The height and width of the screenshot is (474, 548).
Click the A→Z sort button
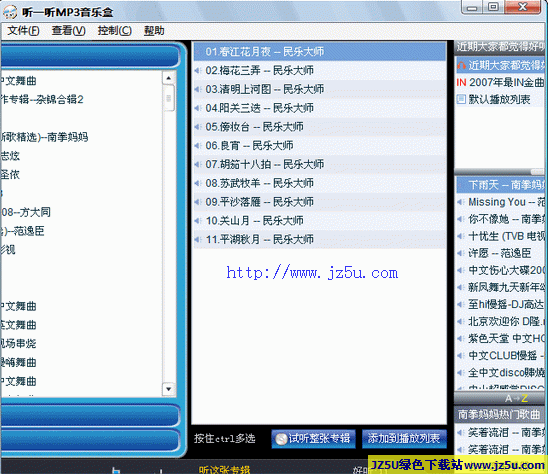point(516,398)
